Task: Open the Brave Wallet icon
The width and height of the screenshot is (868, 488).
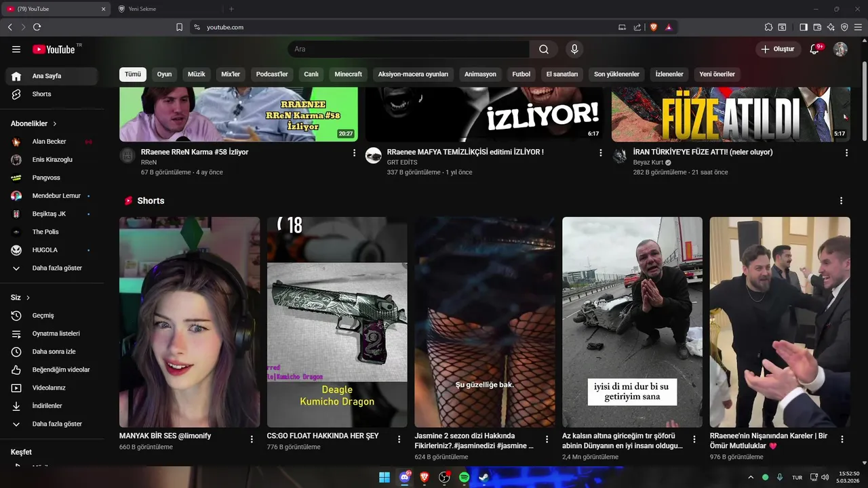Action: pyautogui.click(x=817, y=27)
